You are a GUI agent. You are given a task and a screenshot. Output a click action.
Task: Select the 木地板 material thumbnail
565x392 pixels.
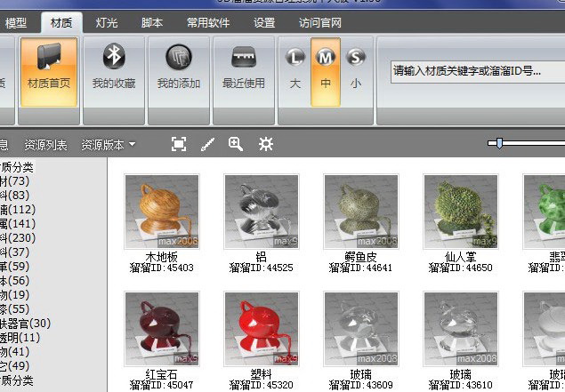click(x=161, y=212)
